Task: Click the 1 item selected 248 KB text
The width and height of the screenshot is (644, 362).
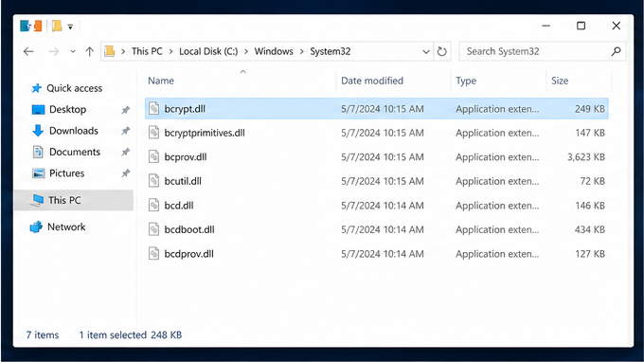Action: point(130,335)
